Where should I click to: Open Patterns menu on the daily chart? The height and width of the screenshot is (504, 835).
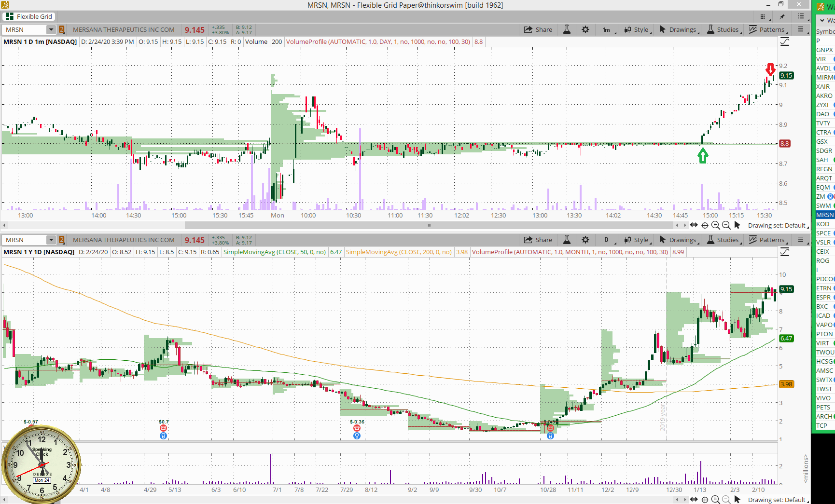(767, 240)
